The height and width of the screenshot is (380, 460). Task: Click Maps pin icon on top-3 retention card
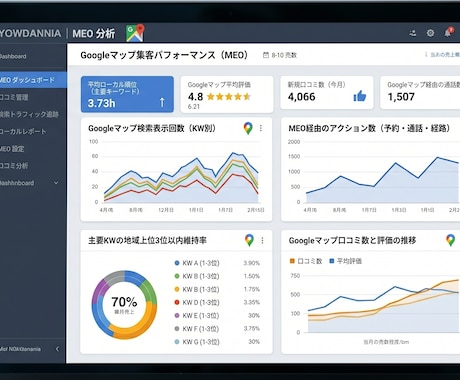pos(249,240)
